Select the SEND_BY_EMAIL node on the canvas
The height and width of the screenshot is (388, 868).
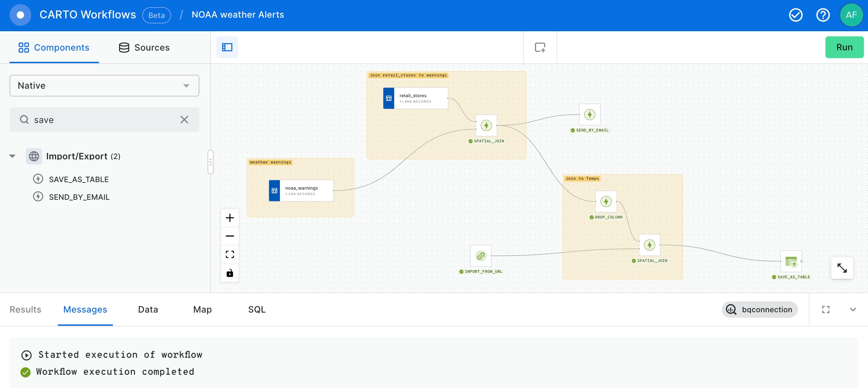(x=590, y=114)
